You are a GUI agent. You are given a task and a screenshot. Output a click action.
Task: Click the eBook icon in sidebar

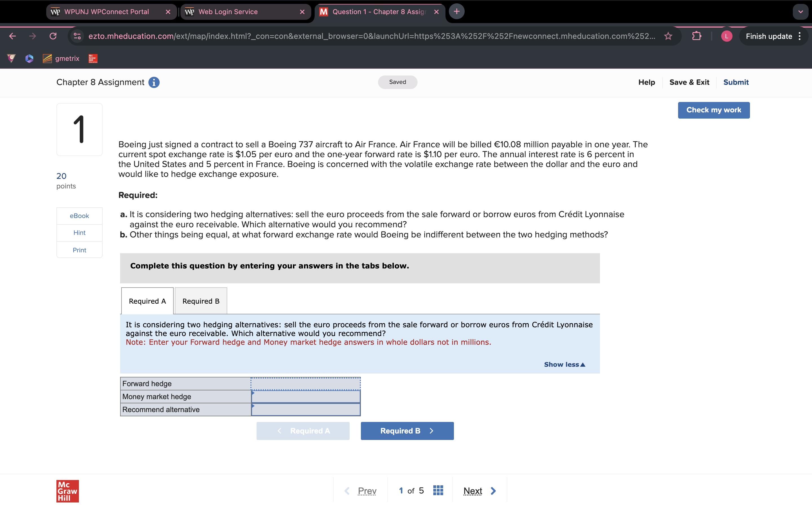point(79,216)
